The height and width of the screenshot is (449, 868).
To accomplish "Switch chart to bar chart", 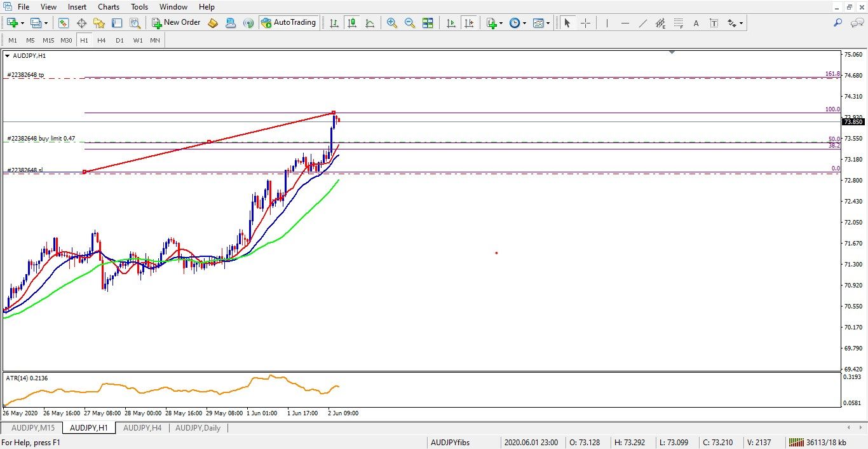I will [x=334, y=23].
